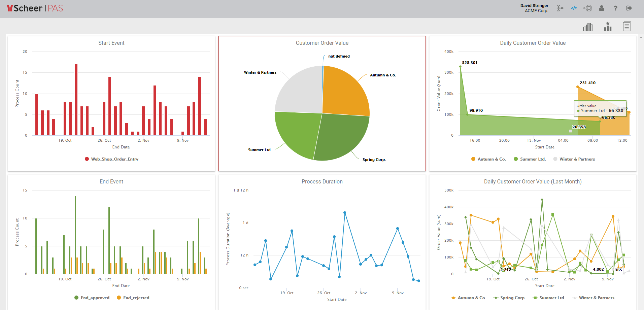644x310 pixels.
Task: Open the BPMN workflow diagram icon
Action: pos(588,8)
